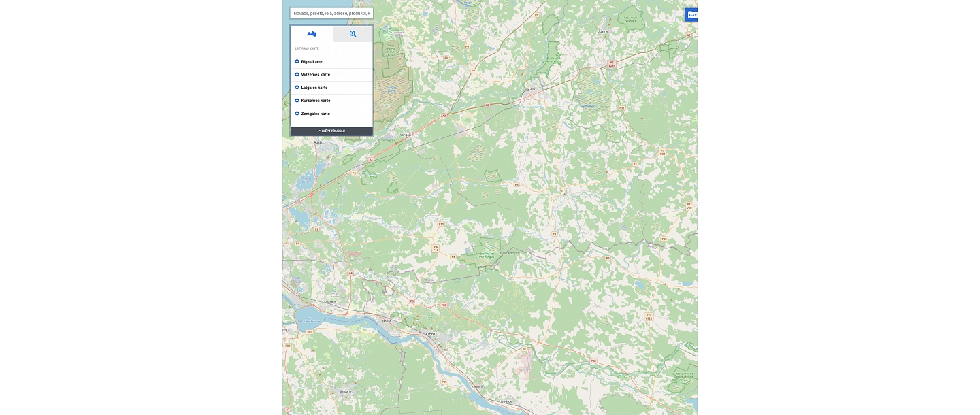Click the blue plus icon beside Kurzemes karte
This screenshot has height=415, width=980.
pyautogui.click(x=297, y=100)
